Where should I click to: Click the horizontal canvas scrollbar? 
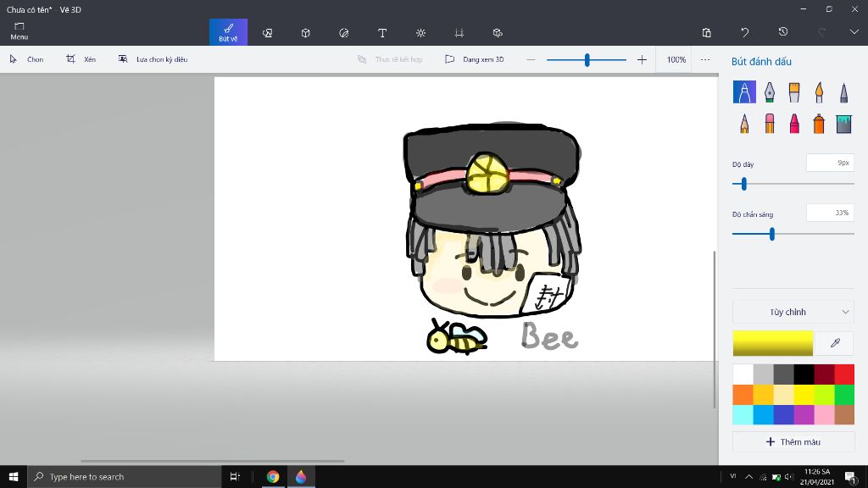[x=213, y=460]
